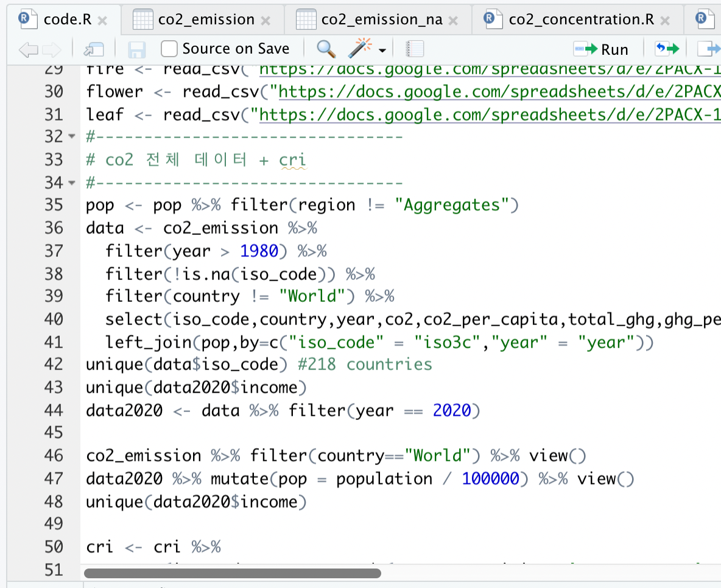Close the co2_emission_na tab

click(453, 19)
